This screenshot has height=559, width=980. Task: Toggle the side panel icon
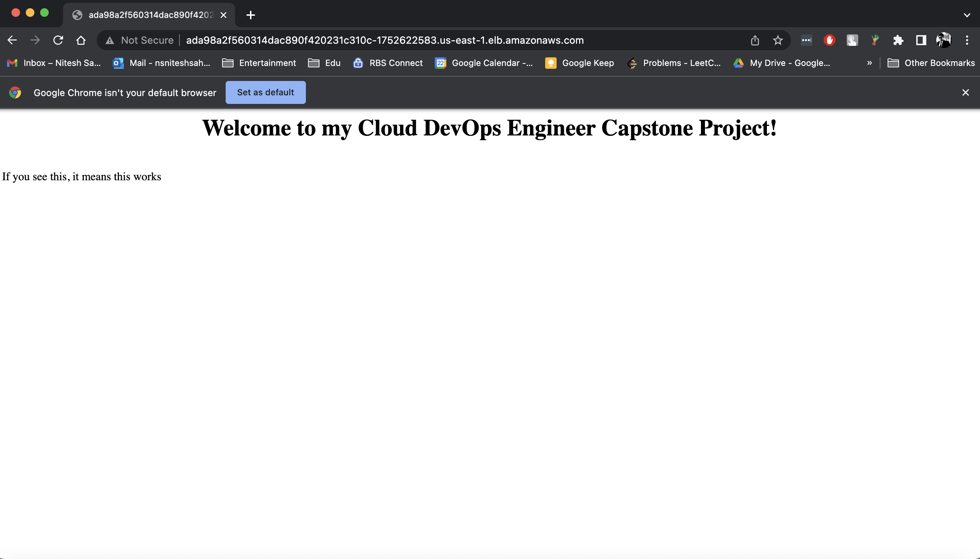coord(921,40)
